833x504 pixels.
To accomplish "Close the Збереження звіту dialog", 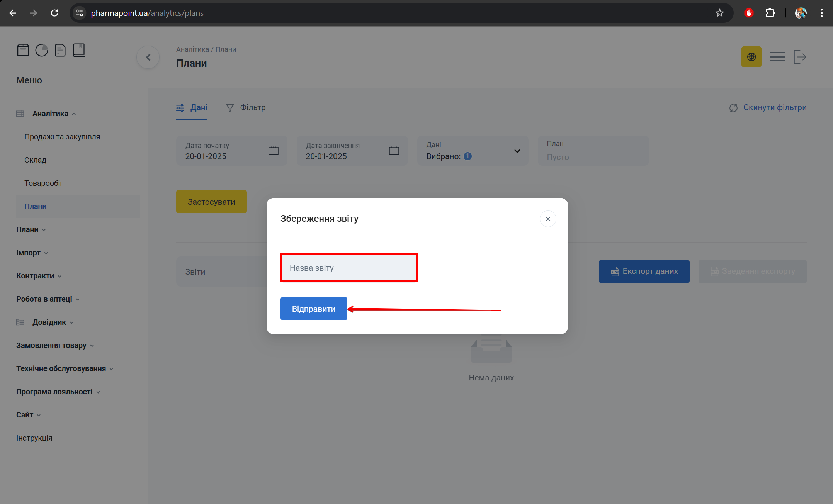I will coord(547,219).
